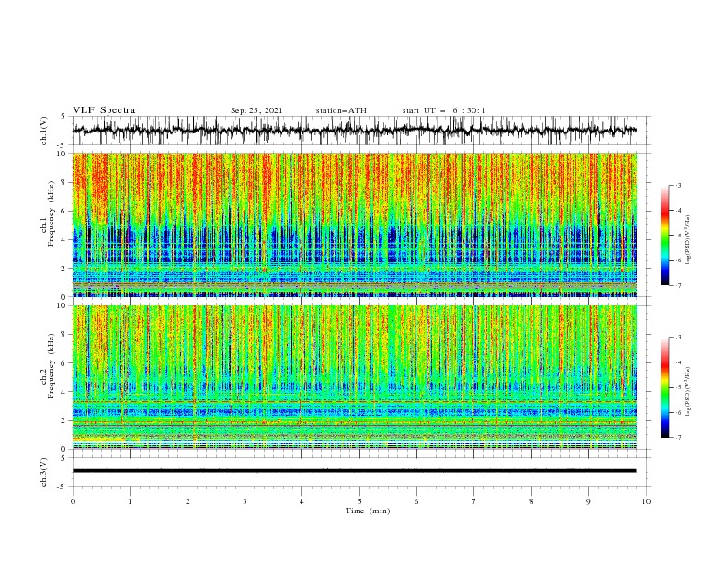
Task: Click the ch.1 "Frequency (kHz)" axis label
Action: click(x=51, y=214)
